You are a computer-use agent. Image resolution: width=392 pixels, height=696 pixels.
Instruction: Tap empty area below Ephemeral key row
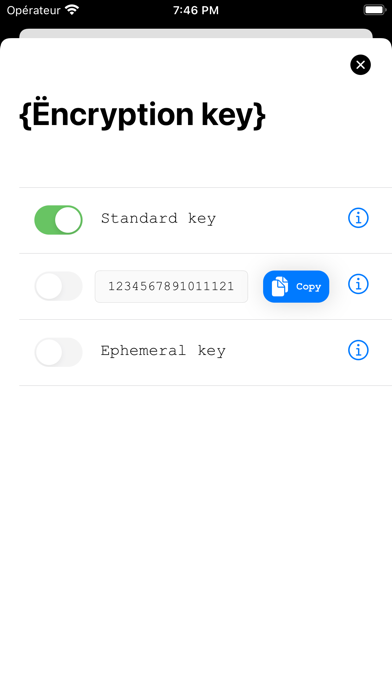pos(196,533)
